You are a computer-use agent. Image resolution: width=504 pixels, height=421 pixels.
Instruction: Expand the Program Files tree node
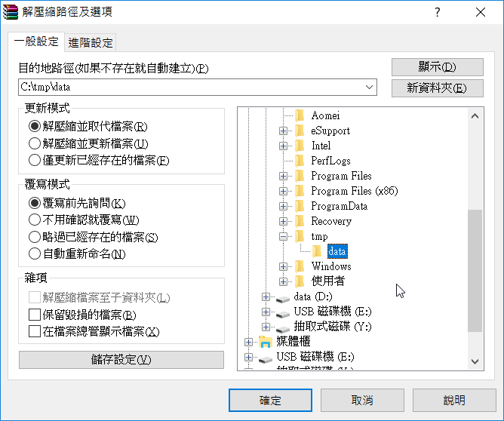pos(283,176)
